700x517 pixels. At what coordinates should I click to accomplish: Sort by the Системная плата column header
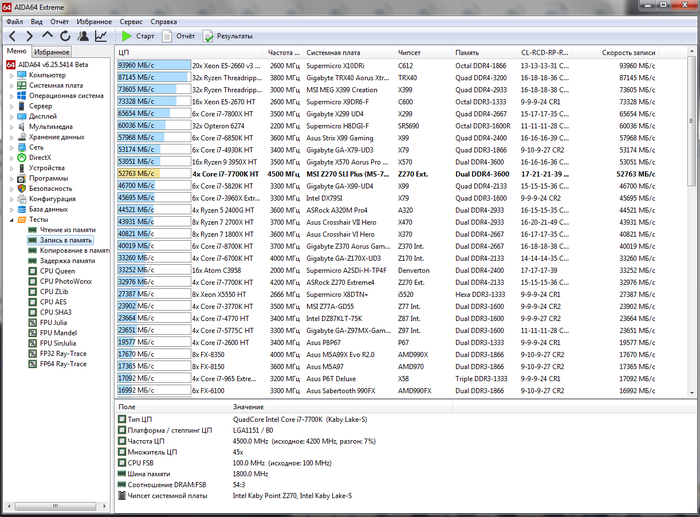(349, 53)
